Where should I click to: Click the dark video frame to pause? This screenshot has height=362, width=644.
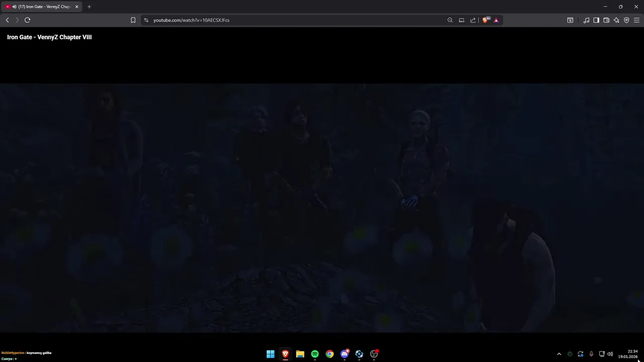(x=322, y=208)
